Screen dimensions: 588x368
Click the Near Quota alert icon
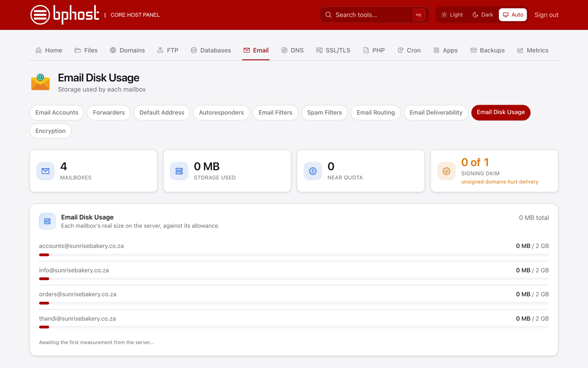(312, 171)
